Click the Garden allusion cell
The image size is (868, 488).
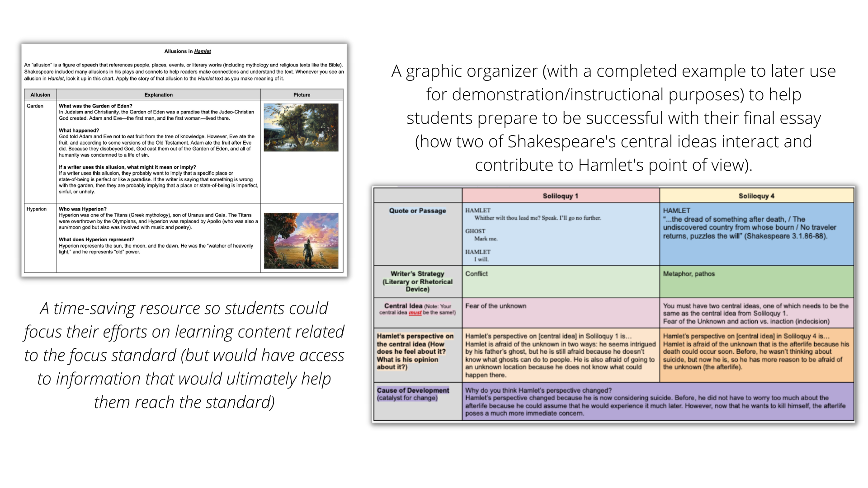point(35,106)
